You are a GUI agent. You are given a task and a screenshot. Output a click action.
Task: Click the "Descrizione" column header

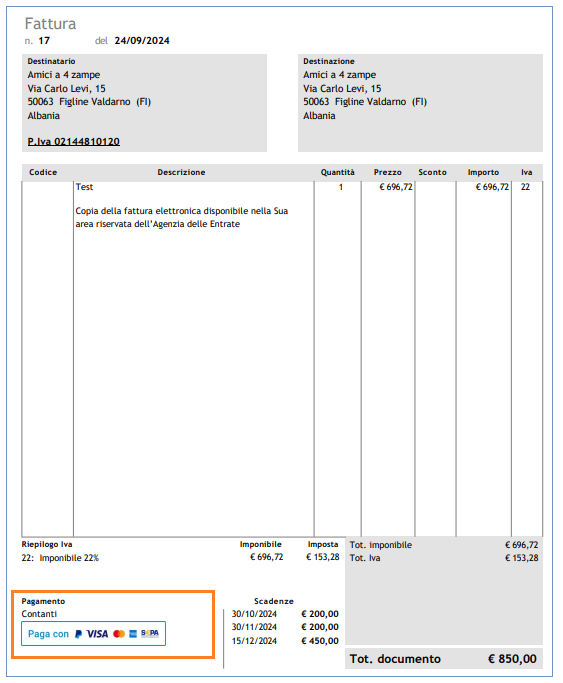coord(181,172)
